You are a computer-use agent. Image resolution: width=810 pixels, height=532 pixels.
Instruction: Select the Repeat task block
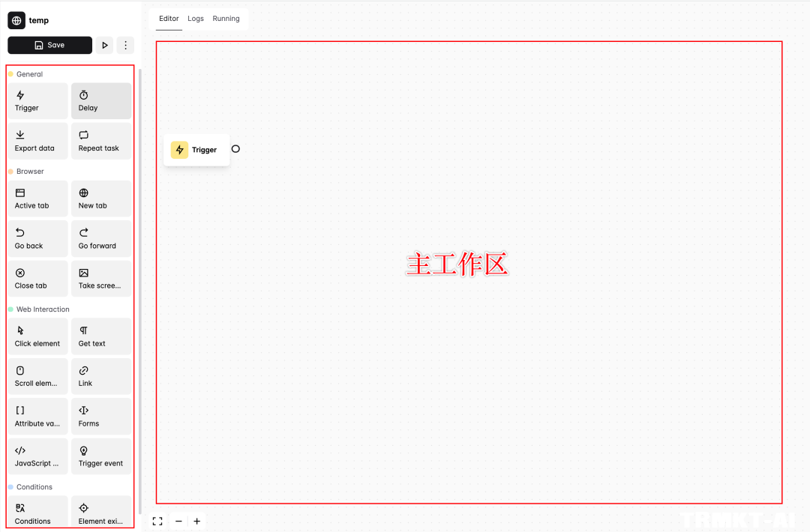(101, 142)
